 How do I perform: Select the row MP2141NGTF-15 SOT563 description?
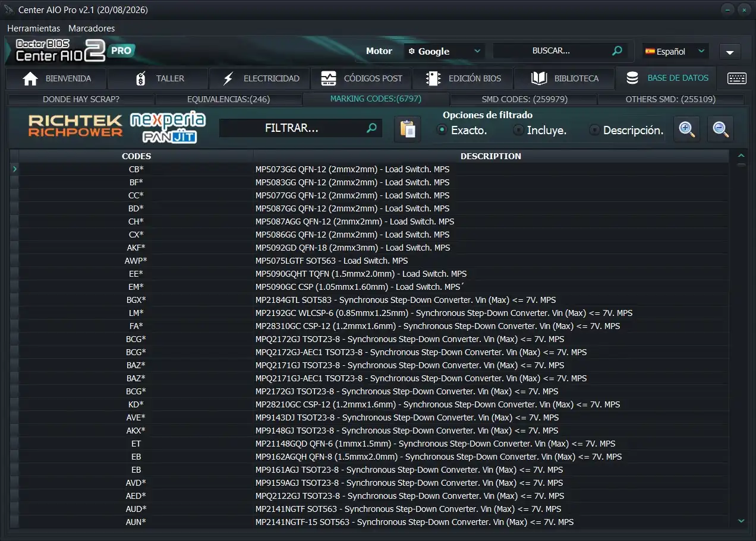[491, 522]
